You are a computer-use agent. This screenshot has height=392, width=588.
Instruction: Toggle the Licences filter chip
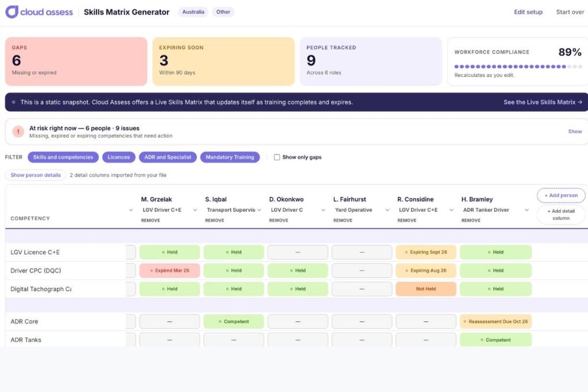click(x=118, y=157)
